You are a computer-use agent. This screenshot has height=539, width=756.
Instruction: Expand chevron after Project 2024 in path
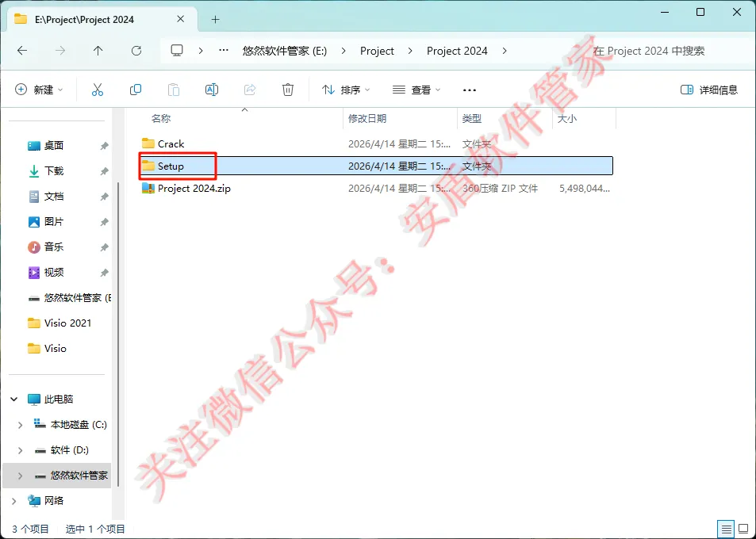tap(505, 51)
